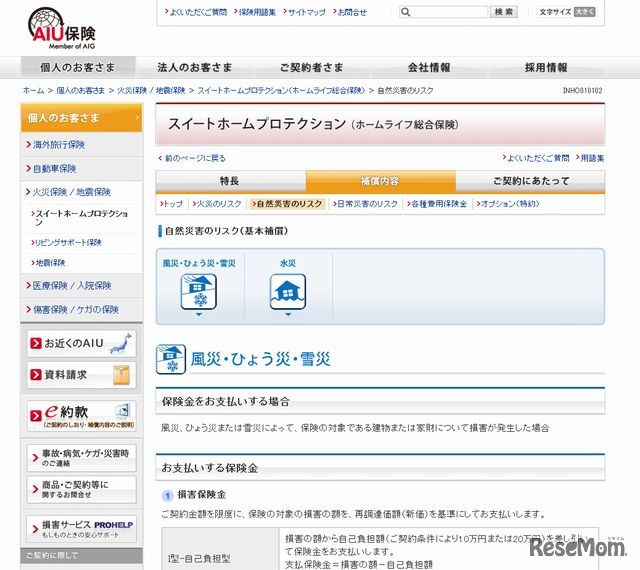Screen dimensions: 640x570
Task: Select 会社情報 navigation tab
Action: 429,67
